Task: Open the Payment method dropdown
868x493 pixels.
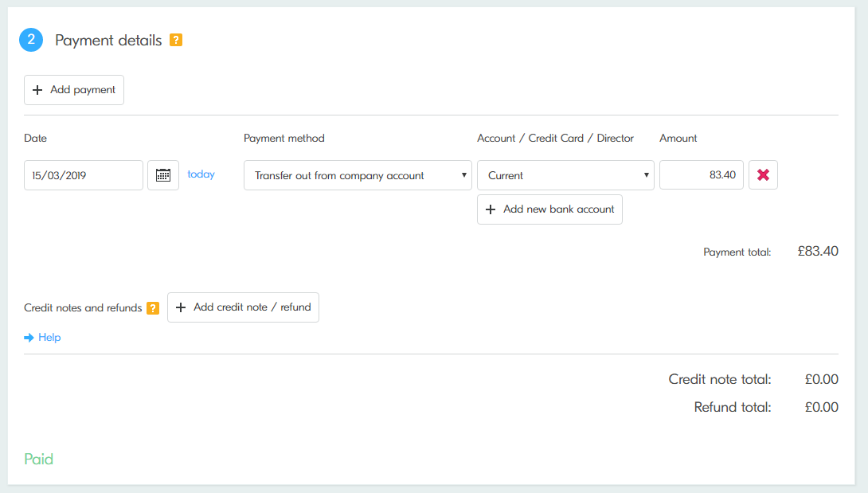Action: 358,175
